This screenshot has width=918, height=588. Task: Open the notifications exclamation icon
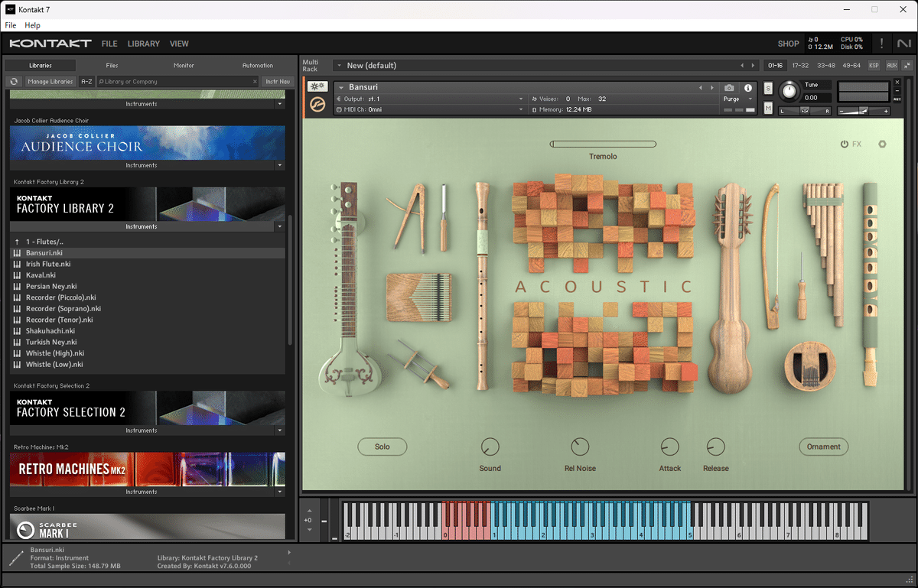pos(881,44)
